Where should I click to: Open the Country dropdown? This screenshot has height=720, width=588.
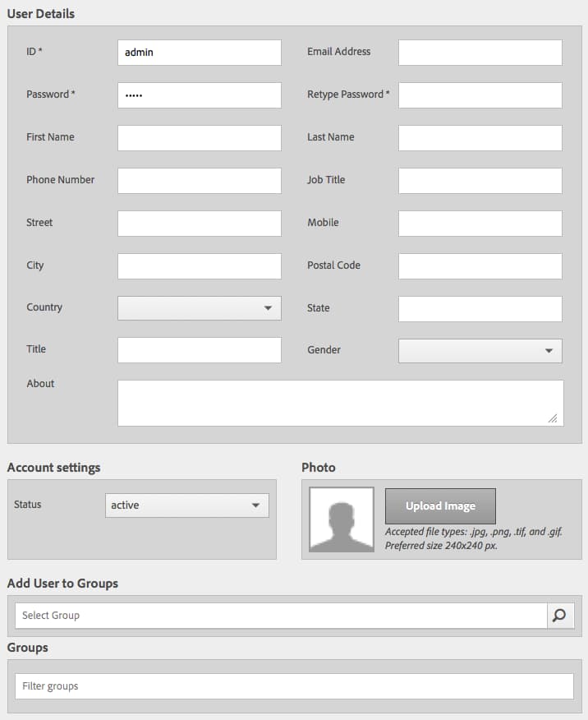pos(200,308)
